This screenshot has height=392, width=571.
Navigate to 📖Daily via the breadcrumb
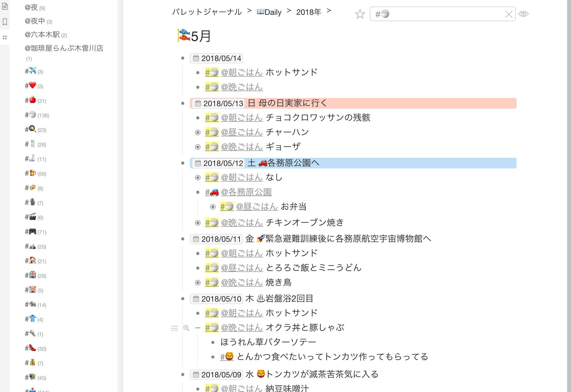click(x=269, y=12)
